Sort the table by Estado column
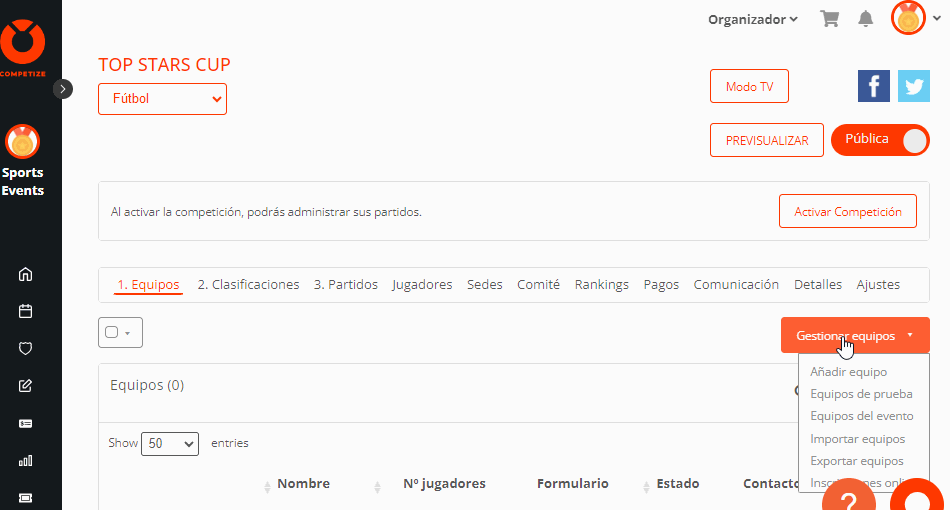Screen dimensions: 950x510 point(677,483)
